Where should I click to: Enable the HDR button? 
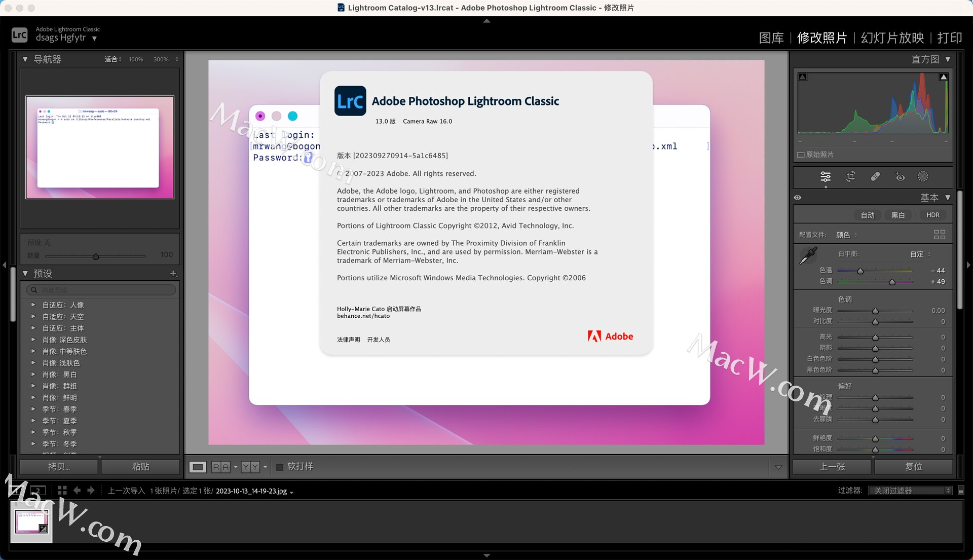pyautogui.click(x=933, y=215)
